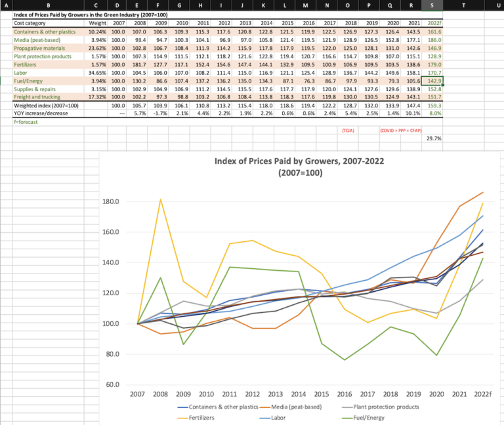Click the Weighted index (2007=100) row label
504x425 pixels.
[43, 105]
